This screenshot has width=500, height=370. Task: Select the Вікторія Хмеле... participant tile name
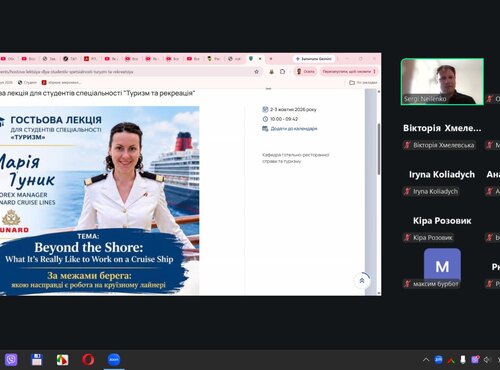tap(442, 128)
